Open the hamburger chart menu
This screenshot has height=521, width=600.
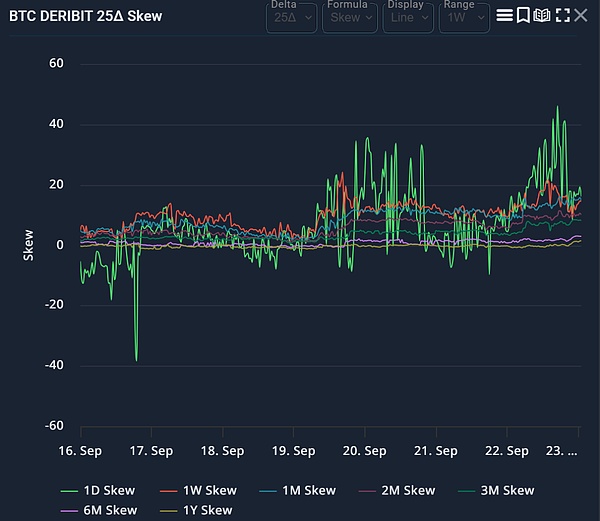click(505, 16)
